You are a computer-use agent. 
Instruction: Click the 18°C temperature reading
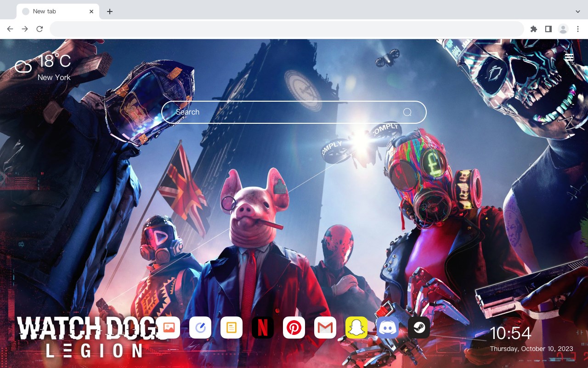[54, 61]
